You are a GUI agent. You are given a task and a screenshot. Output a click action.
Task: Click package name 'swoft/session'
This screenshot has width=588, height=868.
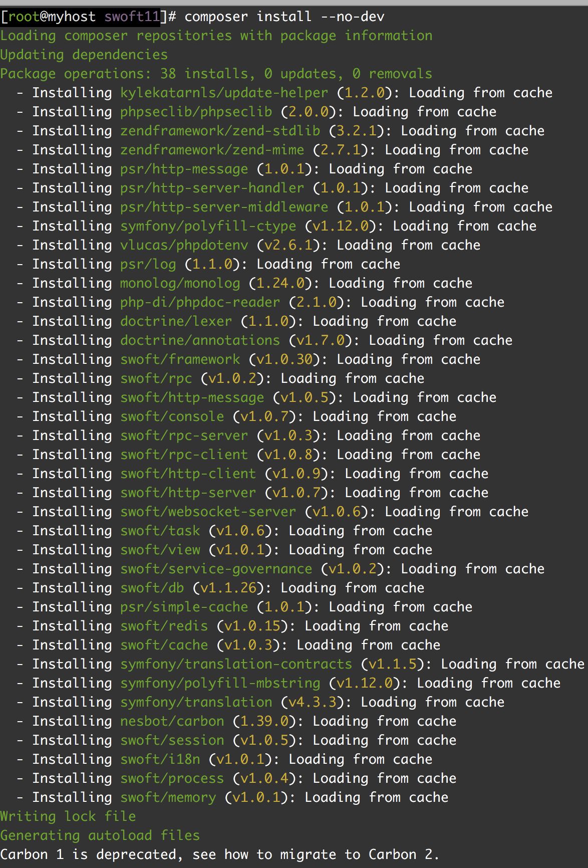(172, 741)
